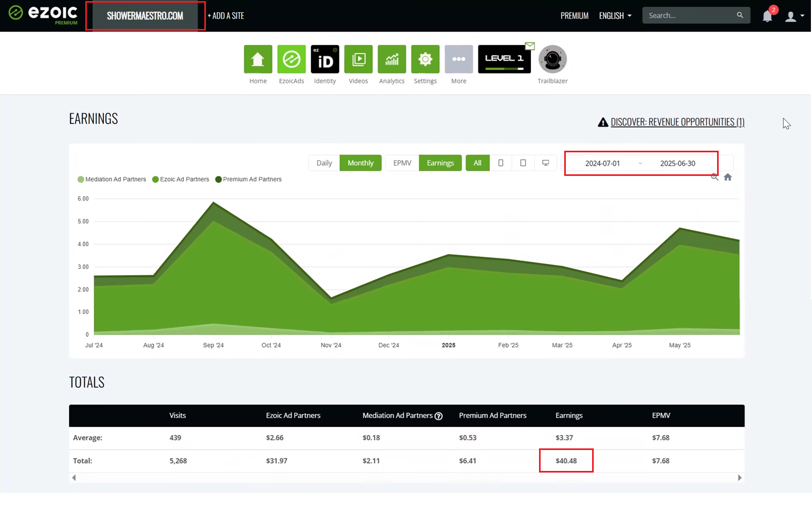Filter chart by desktop device icon
This screenshot has height=509, width=812.
[545, 163]
